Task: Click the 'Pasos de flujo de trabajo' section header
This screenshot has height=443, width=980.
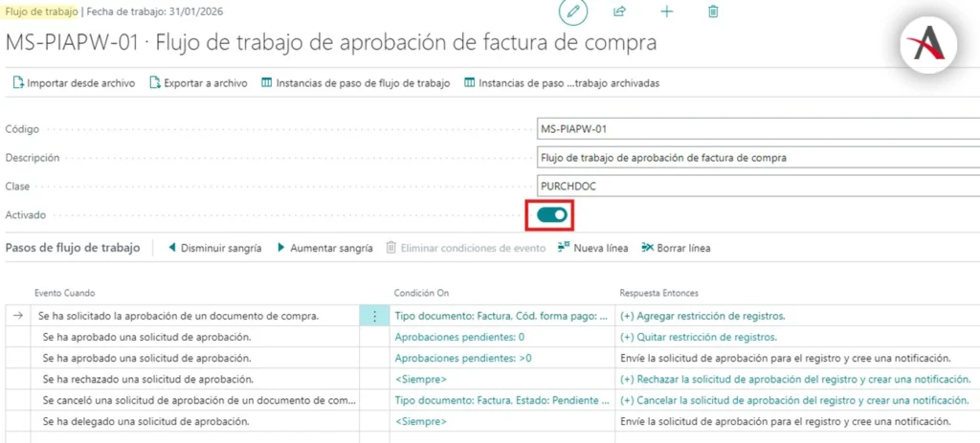Action: tap(73, 248)
